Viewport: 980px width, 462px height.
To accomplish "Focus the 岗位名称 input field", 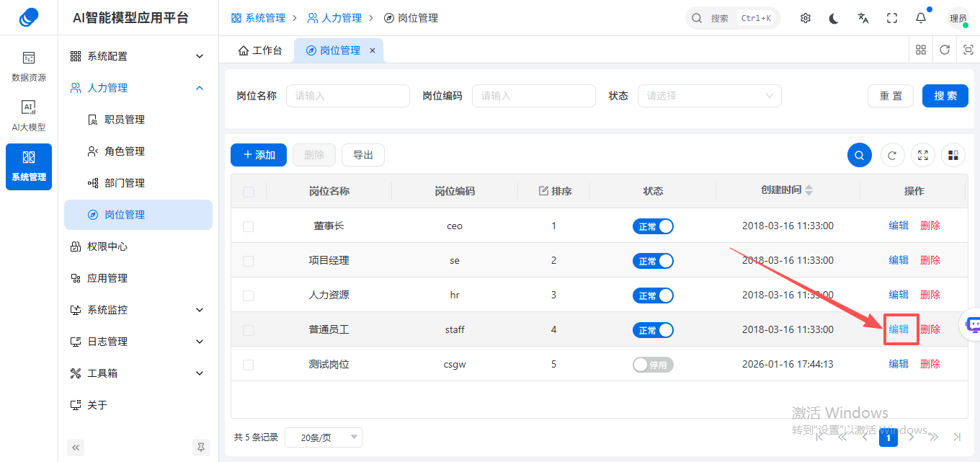I will click(x=348, y=96).
